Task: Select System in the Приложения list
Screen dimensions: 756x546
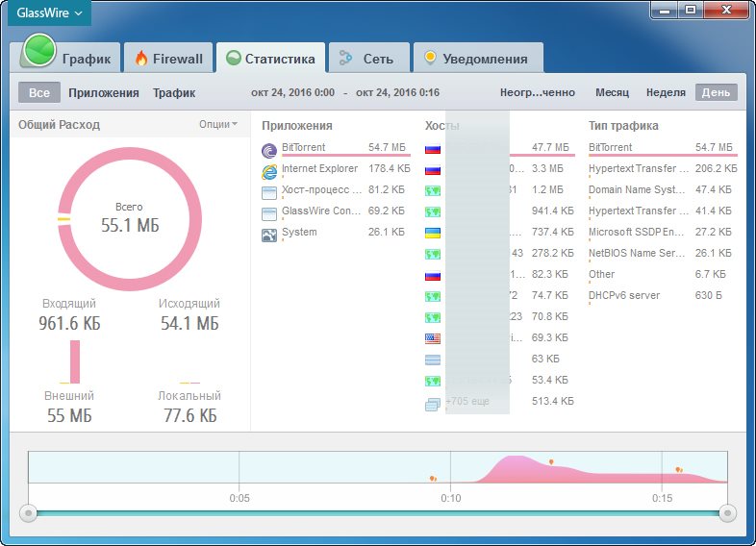Action: point(336,234)
